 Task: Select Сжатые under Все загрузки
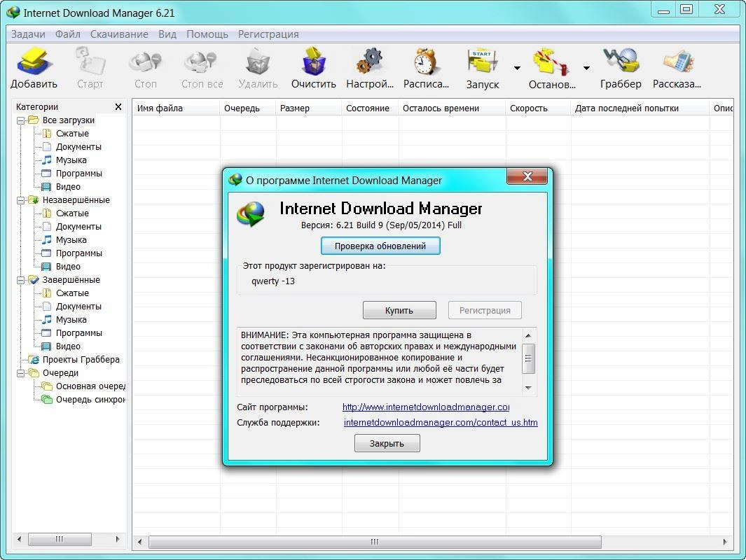point(72,134)
